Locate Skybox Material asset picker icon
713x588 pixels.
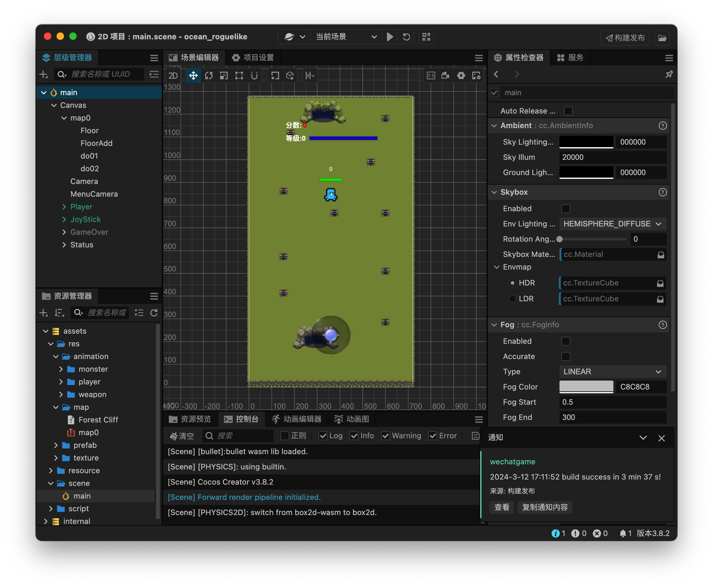pyautogui.click(x=660, y=255)
